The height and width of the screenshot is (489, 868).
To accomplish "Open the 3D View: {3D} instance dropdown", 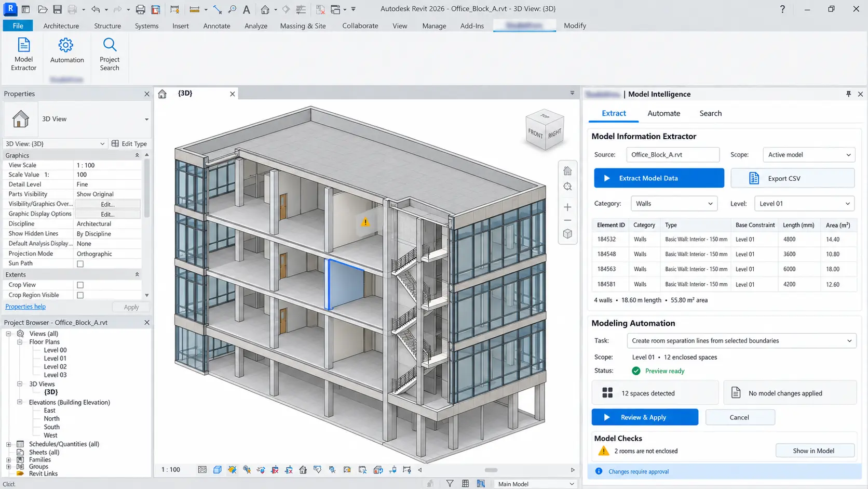I will (55, 144).
